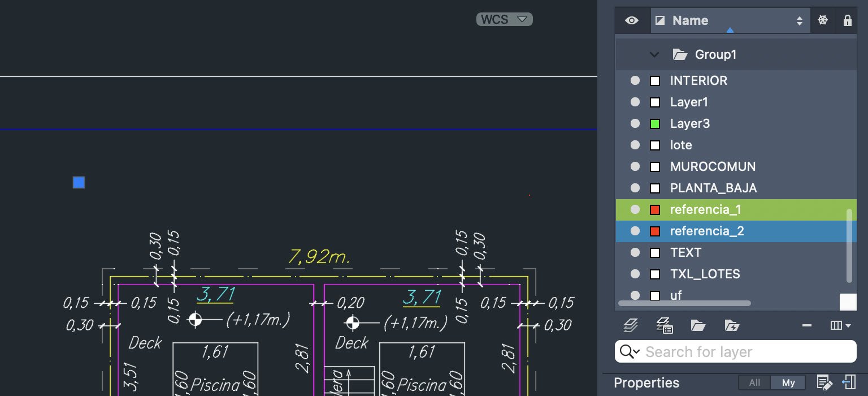The width and height of the screenshot is (868, 396).
Task: Toggle visibility dot for referencia_1 layer
Action: click(x=635, y=210)
